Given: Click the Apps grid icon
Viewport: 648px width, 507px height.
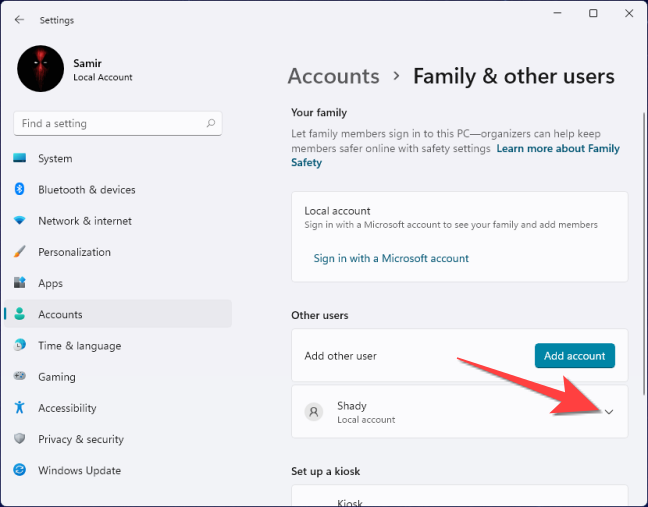Looking at the screenshot, I should tap(20, 283).
